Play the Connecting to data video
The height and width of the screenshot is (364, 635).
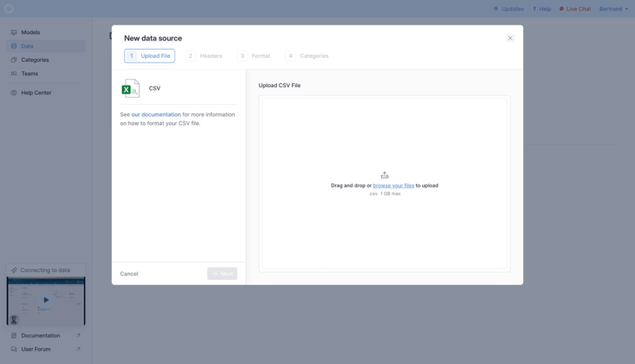(46, 300)
